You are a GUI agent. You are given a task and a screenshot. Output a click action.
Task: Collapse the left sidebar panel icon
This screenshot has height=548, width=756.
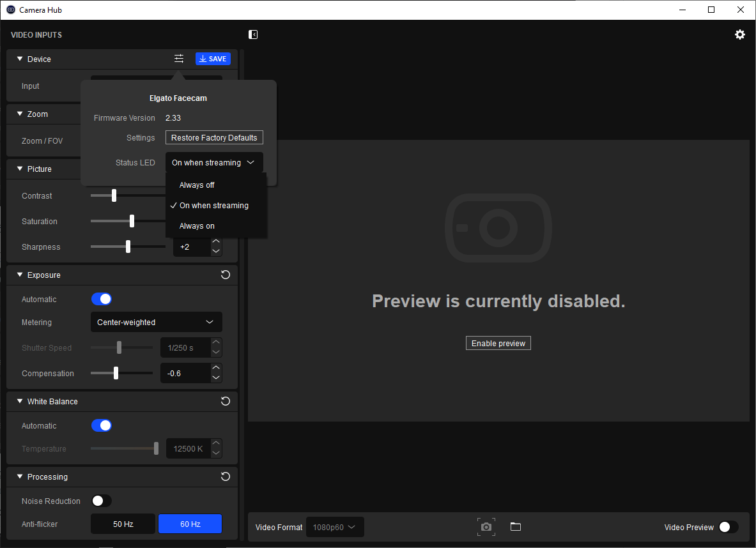click(x=253, y=34)
